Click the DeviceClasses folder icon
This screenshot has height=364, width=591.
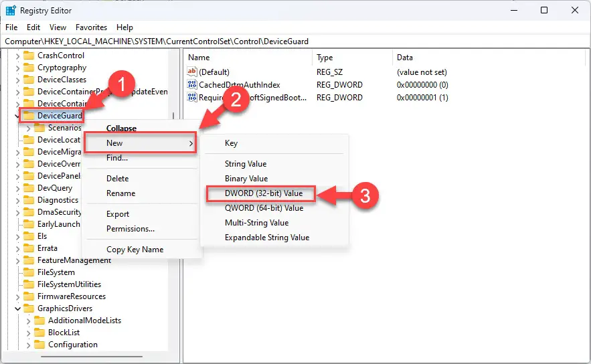tap(29, 80)
